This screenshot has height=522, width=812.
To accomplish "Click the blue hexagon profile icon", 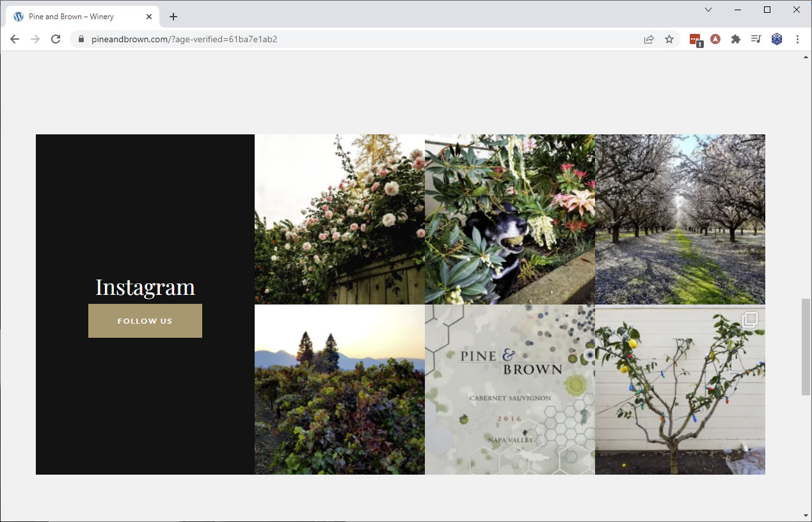I will pos(777,39).
